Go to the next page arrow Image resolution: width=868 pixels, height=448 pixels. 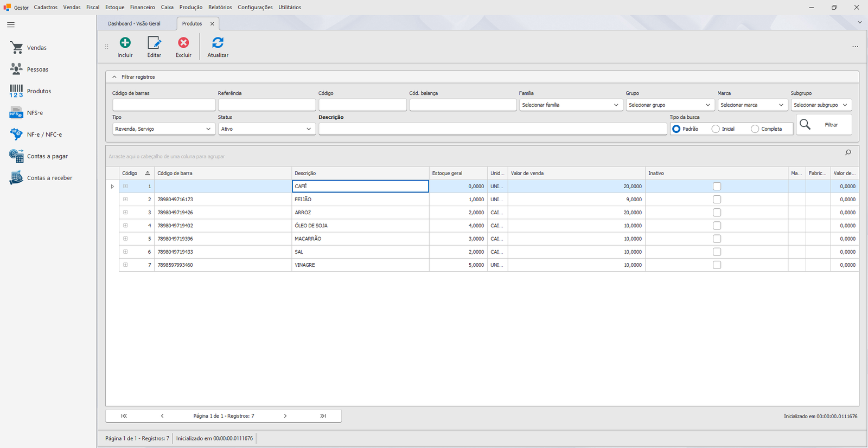tap(285, 416)
